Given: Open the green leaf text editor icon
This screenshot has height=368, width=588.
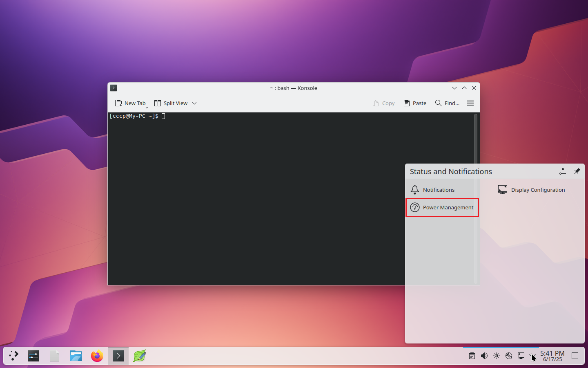Looking at the screenshot, I should pos(140,356).
